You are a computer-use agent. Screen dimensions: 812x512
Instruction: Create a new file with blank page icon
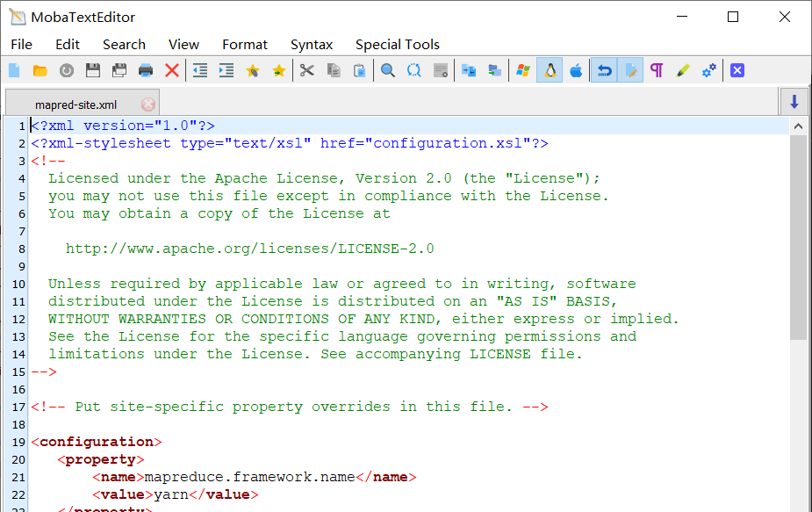coord(14,70)
